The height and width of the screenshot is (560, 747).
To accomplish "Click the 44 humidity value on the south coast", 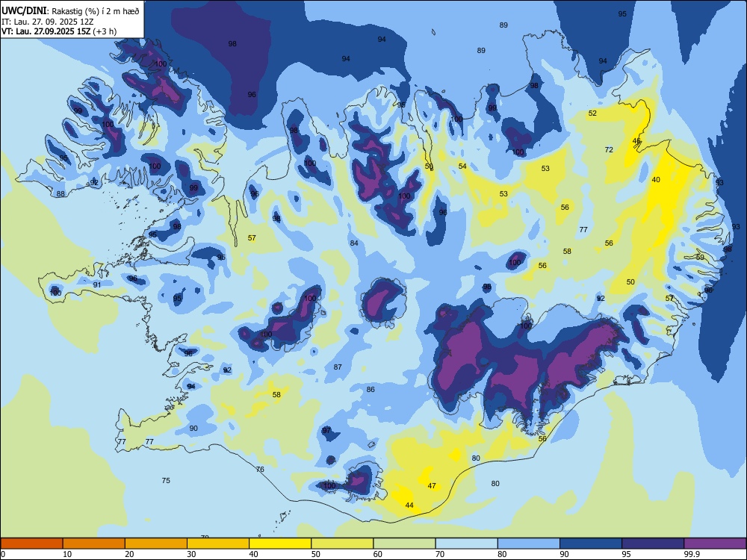I will (x=409, y=505).
